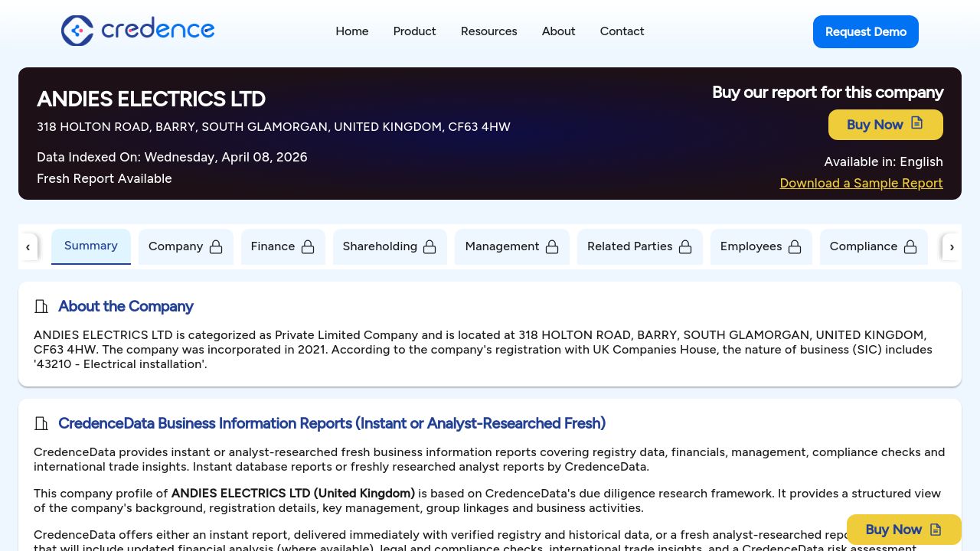Click the Request Demo button
This screenshot has height=551, width=980.
tap(866, 31)
